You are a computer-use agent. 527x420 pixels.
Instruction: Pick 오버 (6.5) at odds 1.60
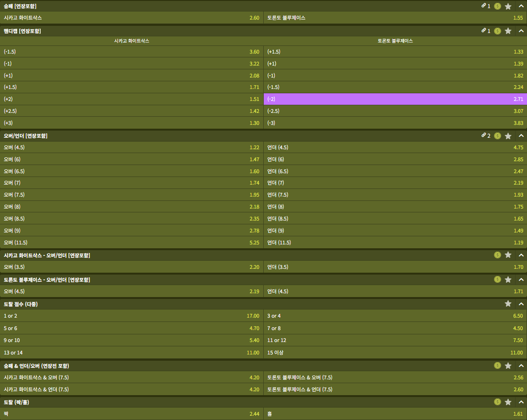[x=132, y=171]
